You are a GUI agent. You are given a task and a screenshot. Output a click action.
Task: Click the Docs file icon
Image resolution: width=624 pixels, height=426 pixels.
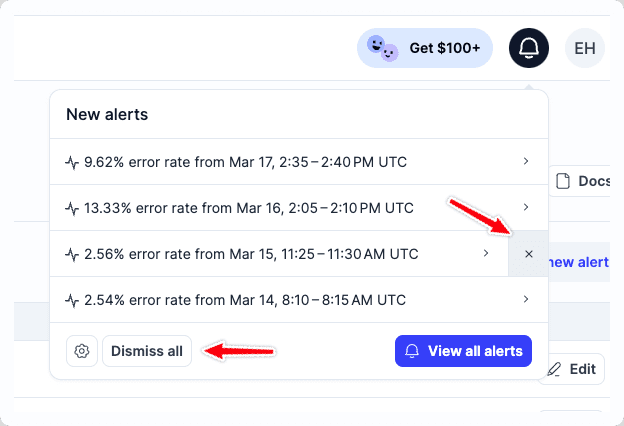click(563, 181)
